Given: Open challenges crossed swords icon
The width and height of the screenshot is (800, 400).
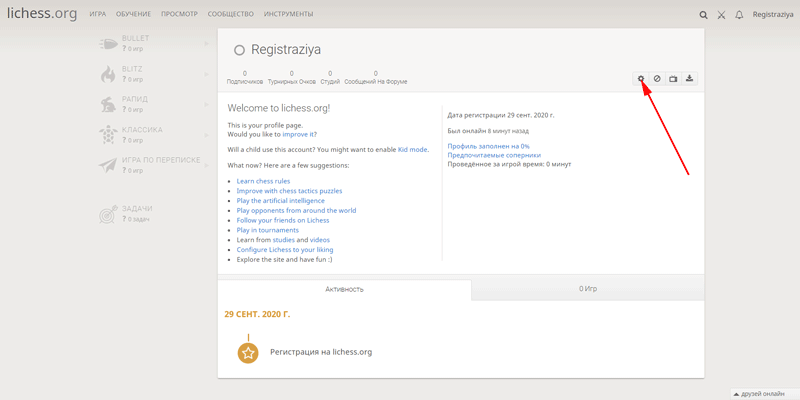Looking at the screenshot, I should point(721,15).
